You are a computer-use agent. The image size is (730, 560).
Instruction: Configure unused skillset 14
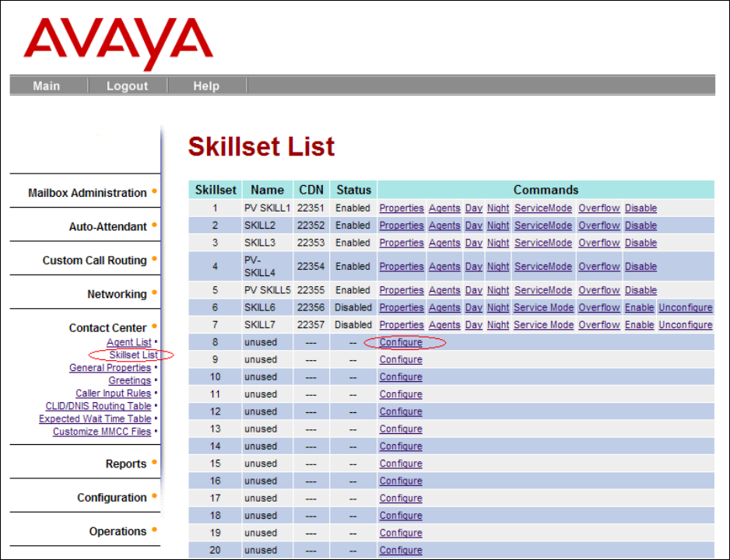pos(401,446)
